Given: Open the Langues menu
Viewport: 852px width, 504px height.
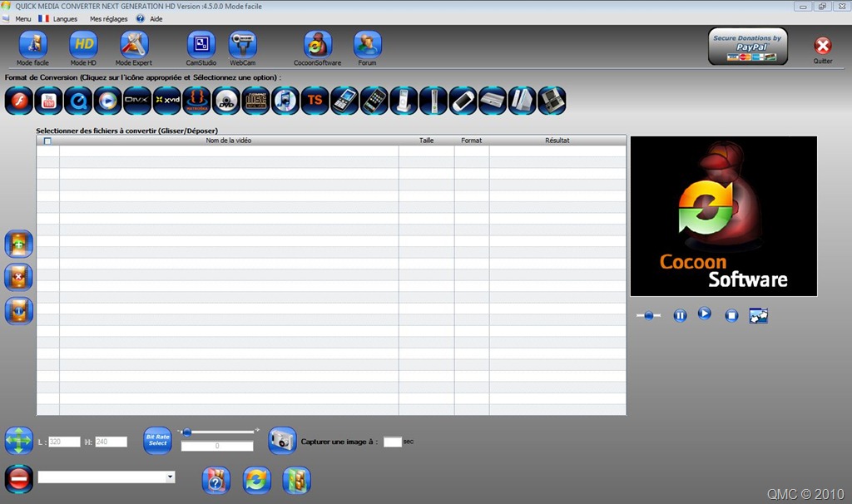Looking at the screenshot, I should coord(58,18).
